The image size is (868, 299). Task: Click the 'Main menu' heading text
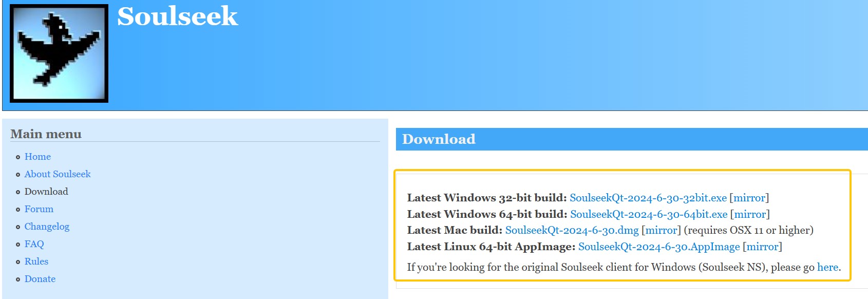click(46, 134)
